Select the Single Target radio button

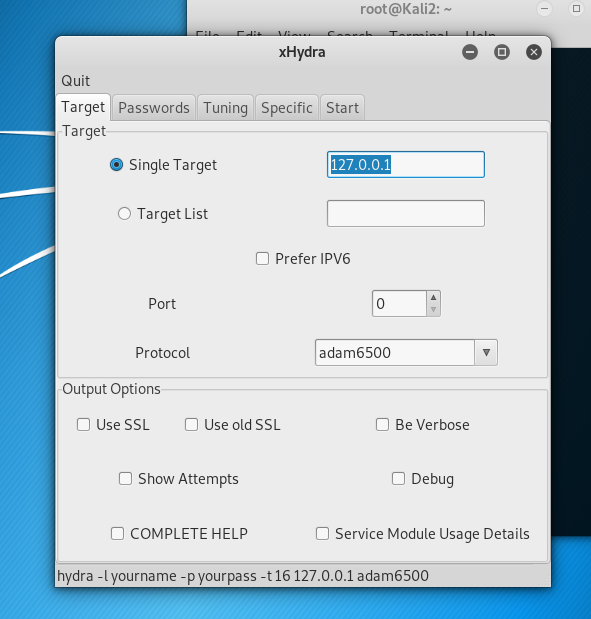tap(116, 165)
